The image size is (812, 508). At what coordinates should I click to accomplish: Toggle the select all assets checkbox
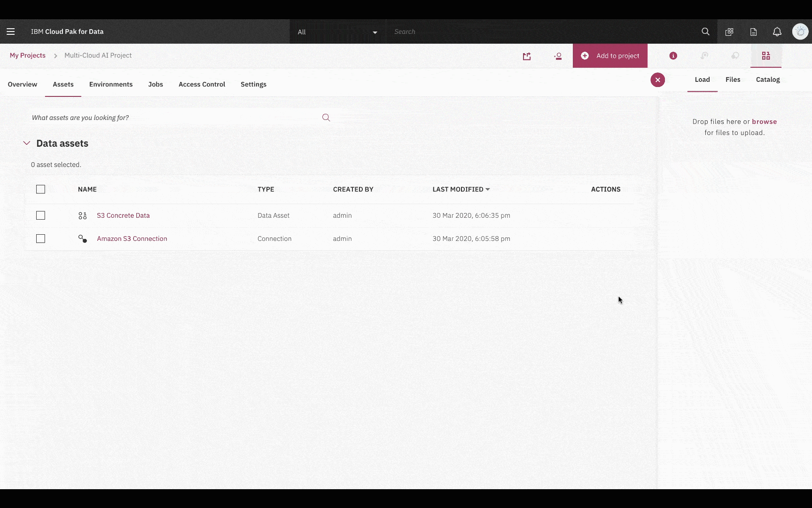click(x=41, y=189)
